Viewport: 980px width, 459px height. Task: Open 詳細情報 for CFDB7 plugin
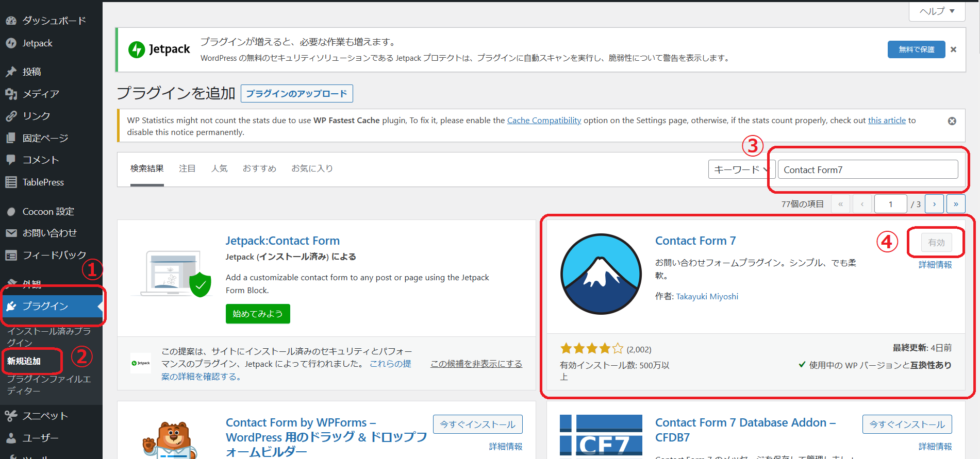coord(935,447)
